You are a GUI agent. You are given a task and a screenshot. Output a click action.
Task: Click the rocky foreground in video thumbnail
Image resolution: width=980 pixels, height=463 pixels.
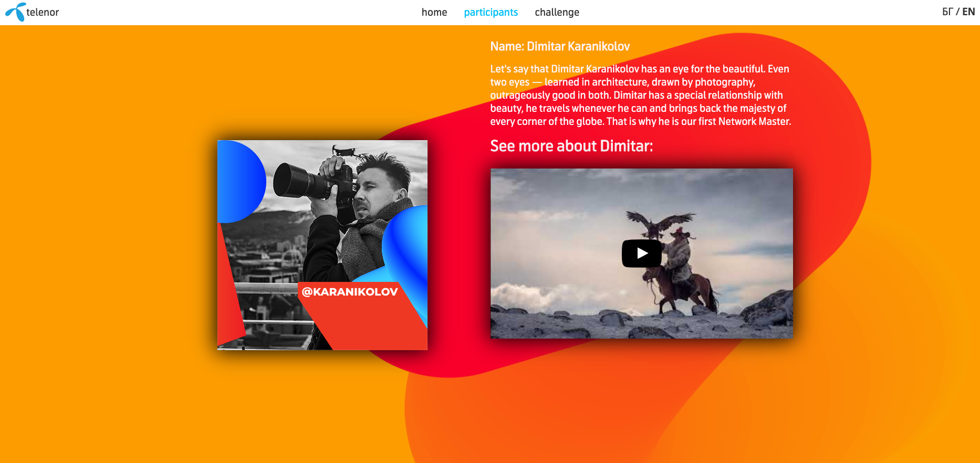click(578, 323)
